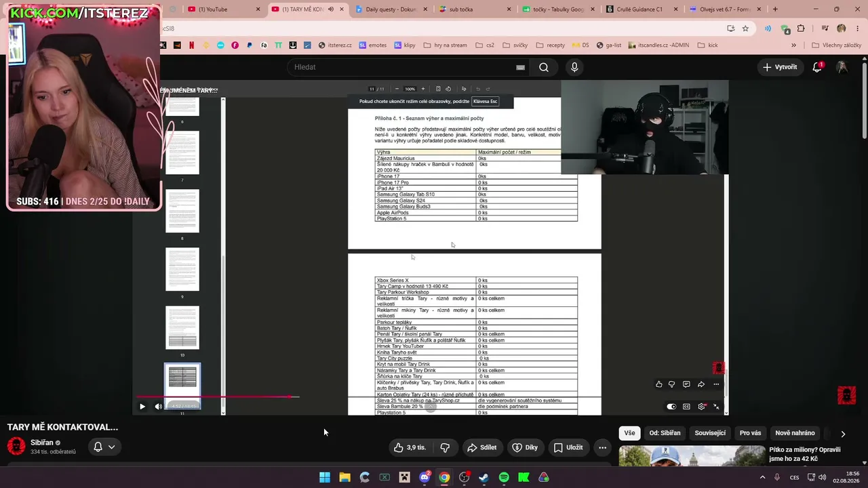Select PDF page 10 thumbnail in video
This screenshot has width=868, height=488.
tap(182, 327)
